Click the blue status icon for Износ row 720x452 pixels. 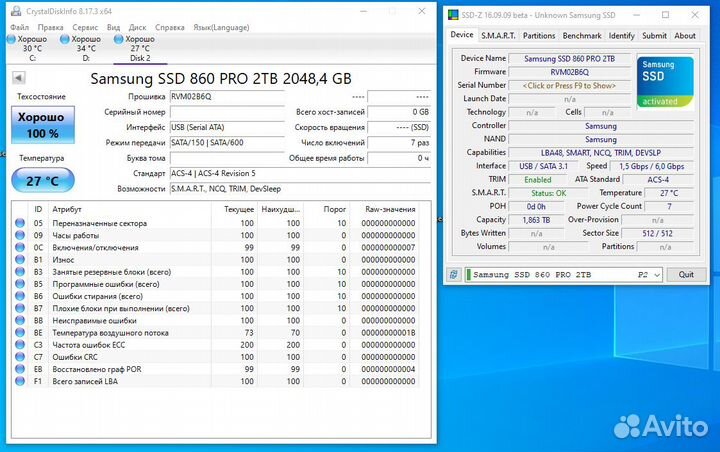pyautogui.click(x=20, y=260)
